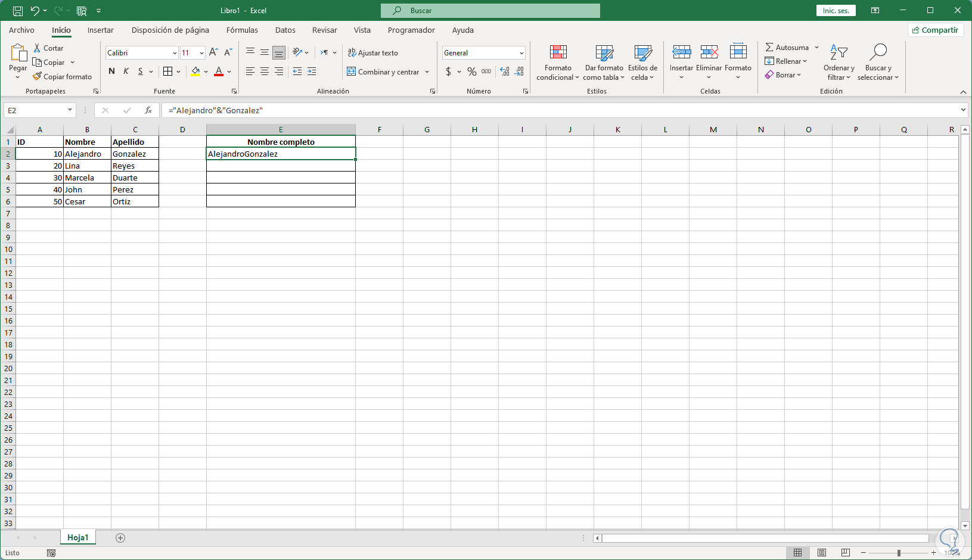972x560 pixels.
Task: Click Combinar y centrar button
Action: pos(383,72)
